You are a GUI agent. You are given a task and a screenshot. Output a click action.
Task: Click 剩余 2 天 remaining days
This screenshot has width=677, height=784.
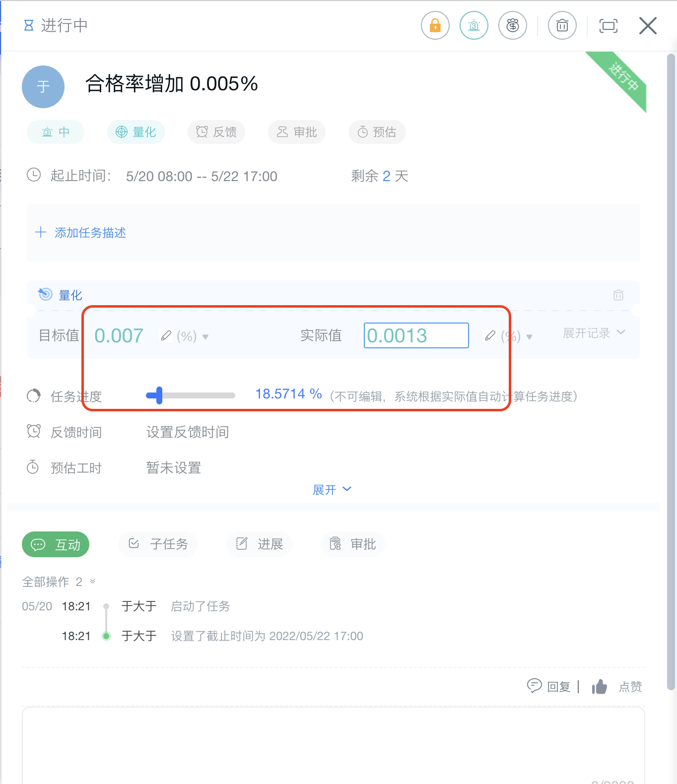380,176
